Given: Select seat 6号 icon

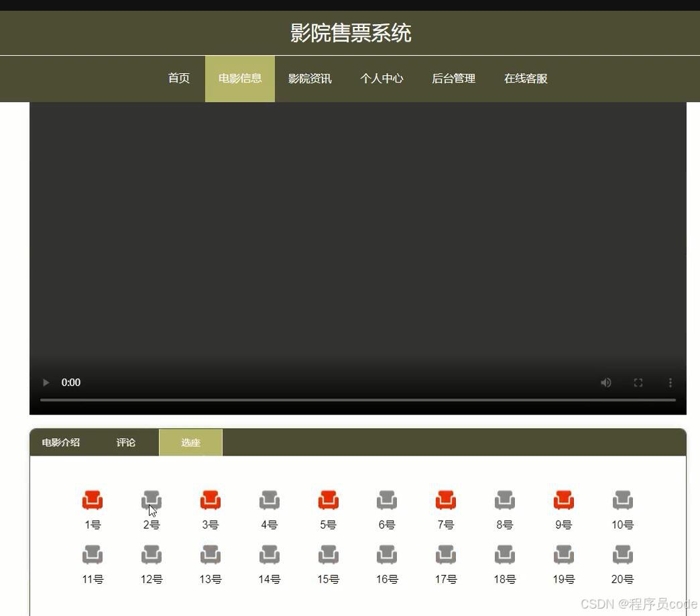Looking at the screenshot, I should [387, 500].
